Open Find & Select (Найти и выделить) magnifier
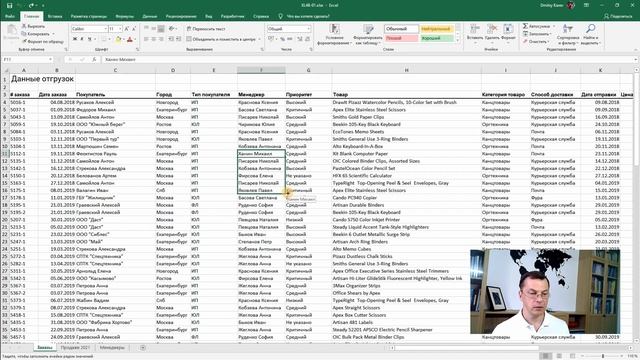 click(591, 33)
